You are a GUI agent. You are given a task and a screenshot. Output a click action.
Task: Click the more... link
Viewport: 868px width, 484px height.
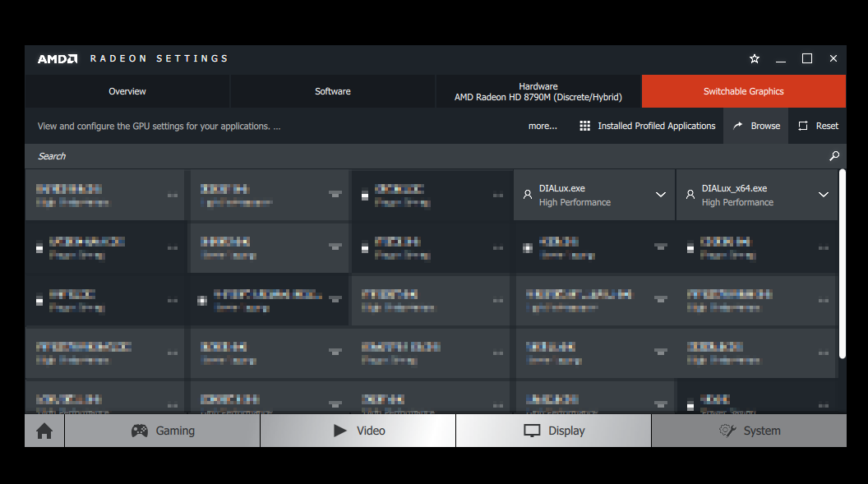click(x=542, y=126)
